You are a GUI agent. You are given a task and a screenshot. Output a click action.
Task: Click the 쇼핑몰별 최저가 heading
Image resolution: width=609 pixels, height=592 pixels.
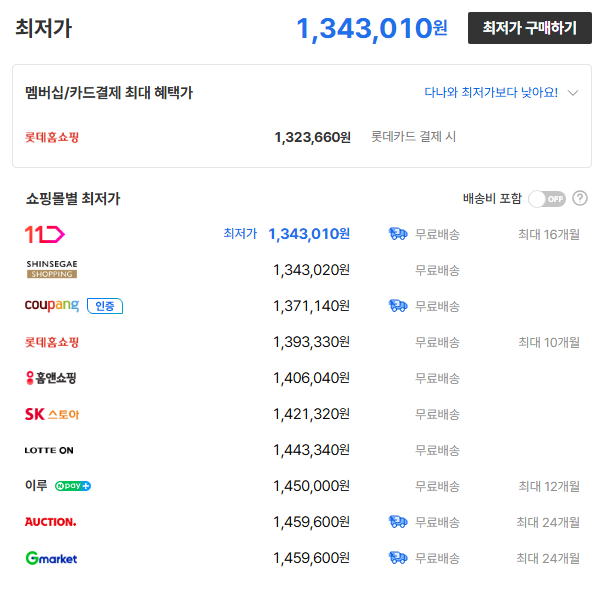pyautogui.click(x=73, y=198)
